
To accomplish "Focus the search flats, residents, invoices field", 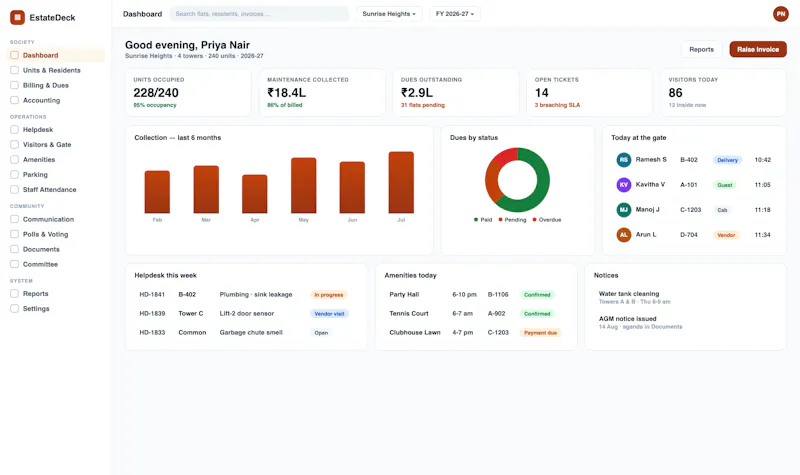I will pyautogui.click(x=259, y=14).
